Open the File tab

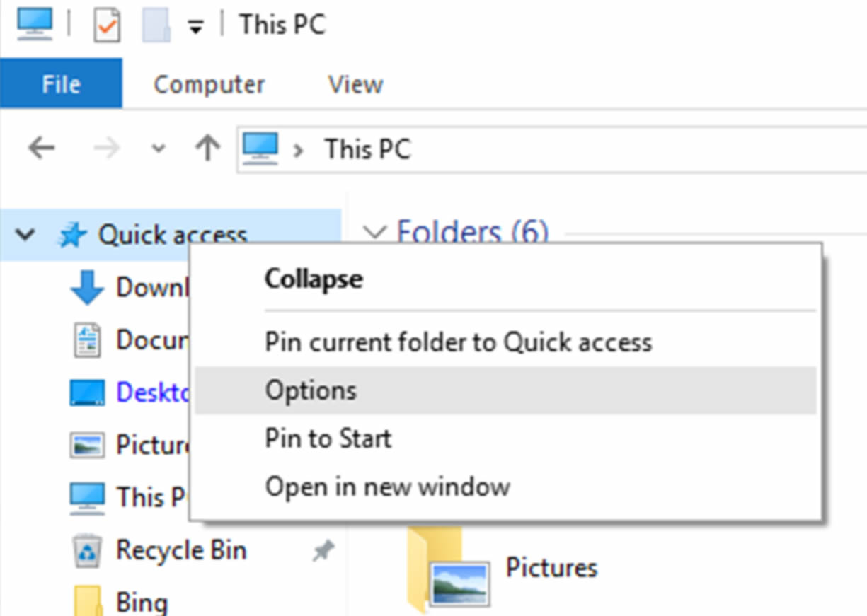click(61, 84)
